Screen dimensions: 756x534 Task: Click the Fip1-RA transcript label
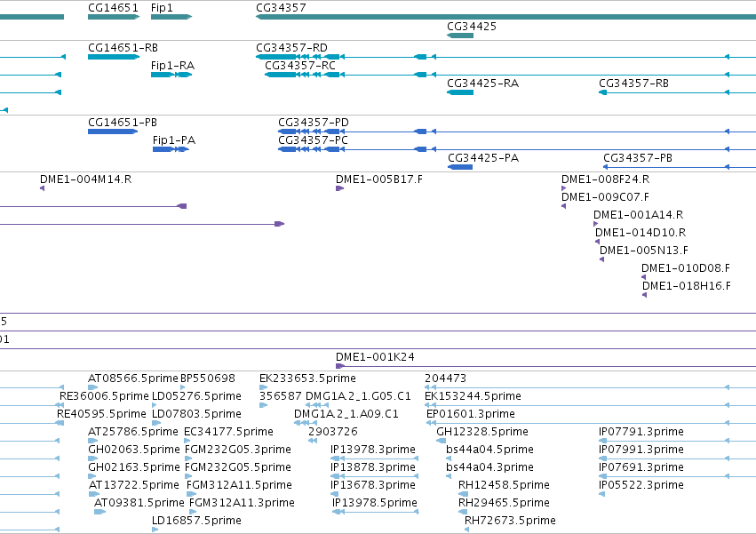click(172, 66)
